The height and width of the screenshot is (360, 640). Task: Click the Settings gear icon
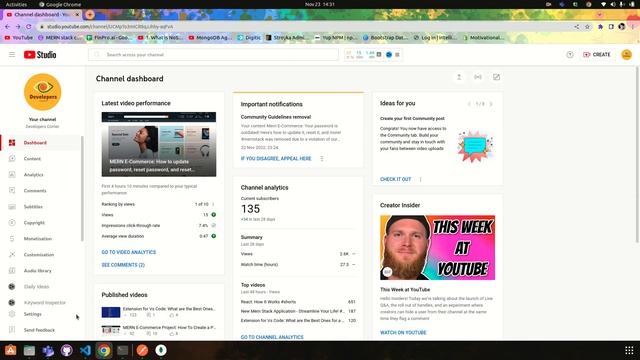pos(12,314)
